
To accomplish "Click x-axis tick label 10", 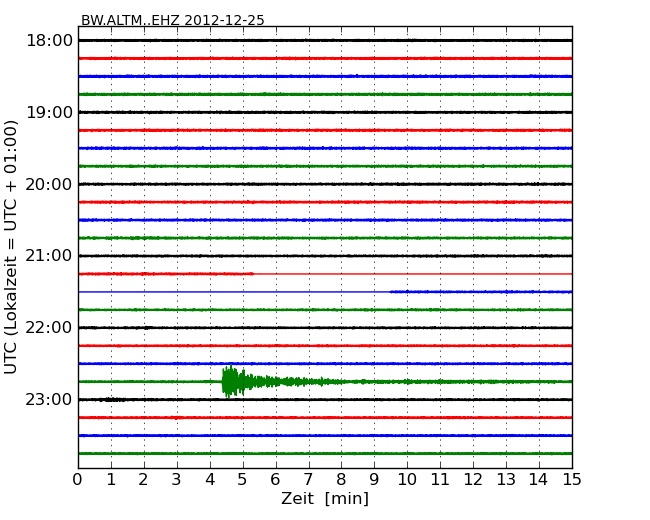I will [x=407, y=479].
